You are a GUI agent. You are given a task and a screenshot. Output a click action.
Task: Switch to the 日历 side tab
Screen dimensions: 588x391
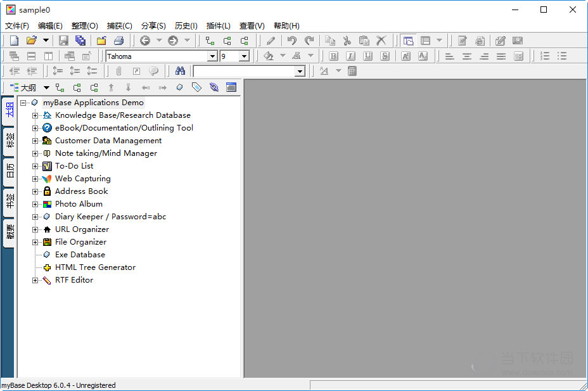10,170
